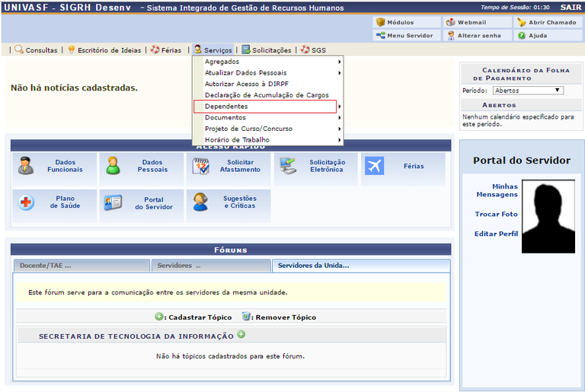This screenshot has height=392, width=585.
Task: Click the Solicitar Afastamento calendar icon
Action: point(200,166)
